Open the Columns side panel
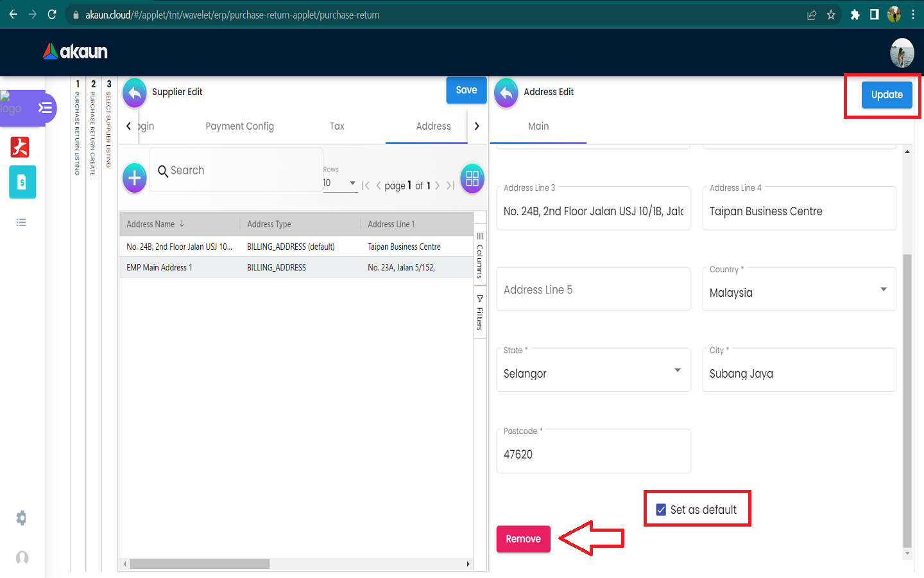Screen dimensions: 924x578 pyautogui.click(x=480, y=255)
